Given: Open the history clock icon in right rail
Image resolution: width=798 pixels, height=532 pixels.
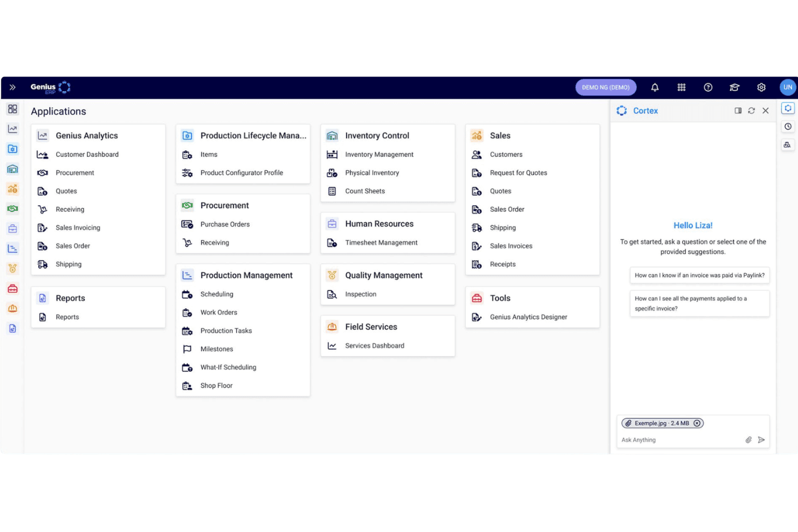Looking at the screenshot, I should click(x=788, y=127).
